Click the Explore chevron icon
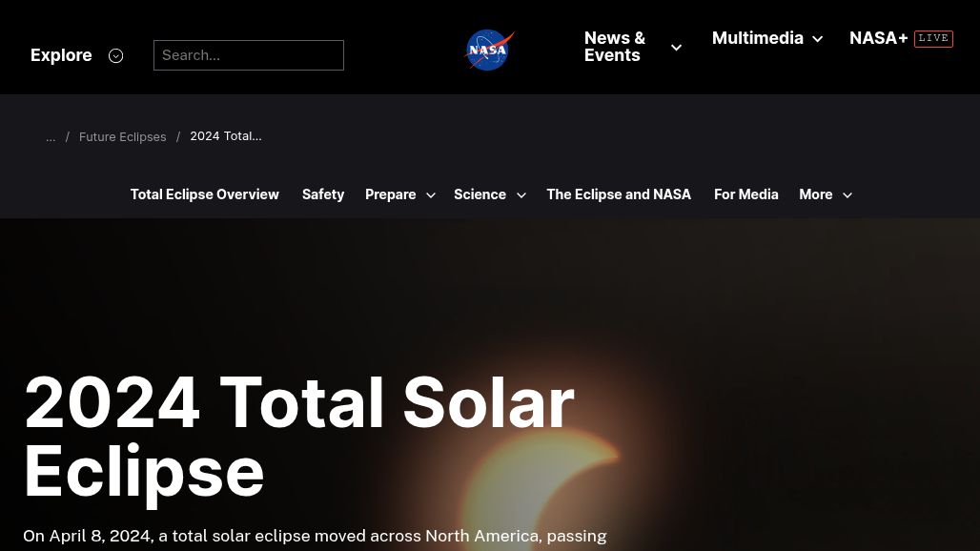The height and width of the screenshot is (551, 980). point(115,55)
